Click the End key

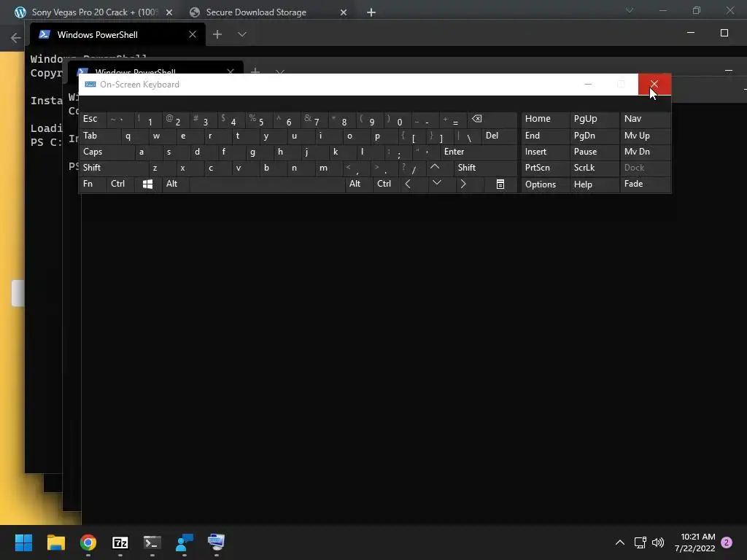(x=545, y=136)
